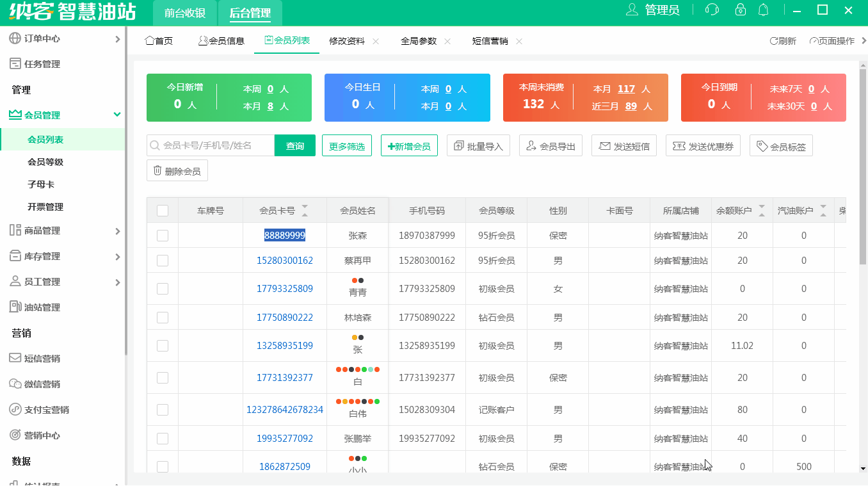The width and height of the screenshot is (868, 486).
Task: Open member card number 15280300162 link
Action: coord(285,261)
